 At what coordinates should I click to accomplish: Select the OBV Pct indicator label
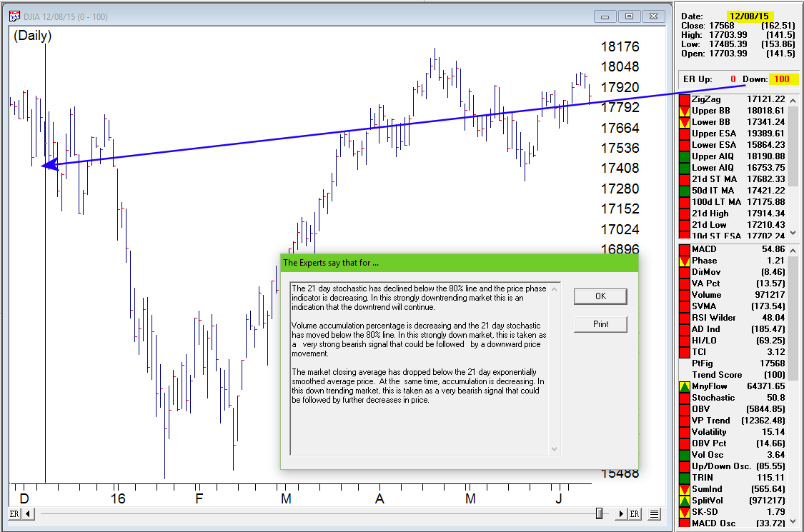(709, 443)
